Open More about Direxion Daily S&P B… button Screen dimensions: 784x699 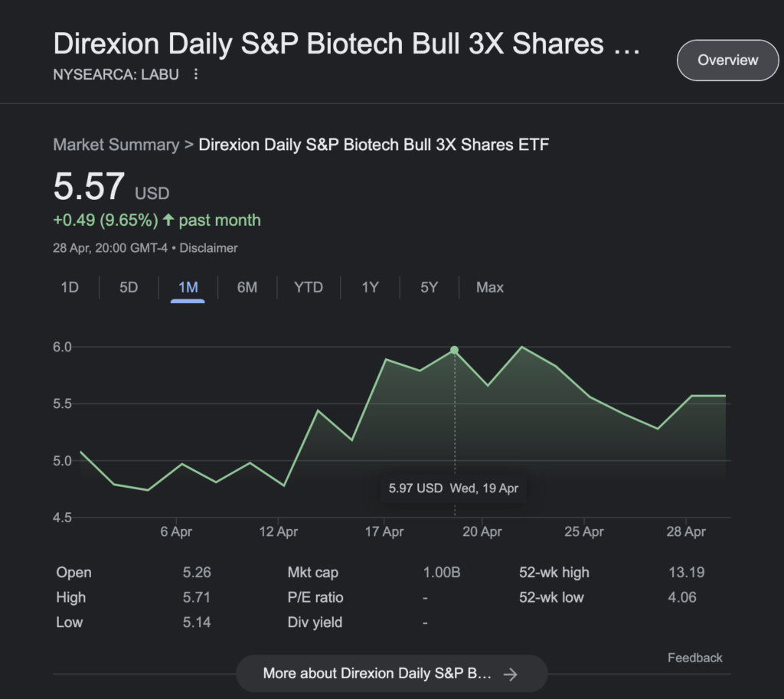tap(391, 674)
